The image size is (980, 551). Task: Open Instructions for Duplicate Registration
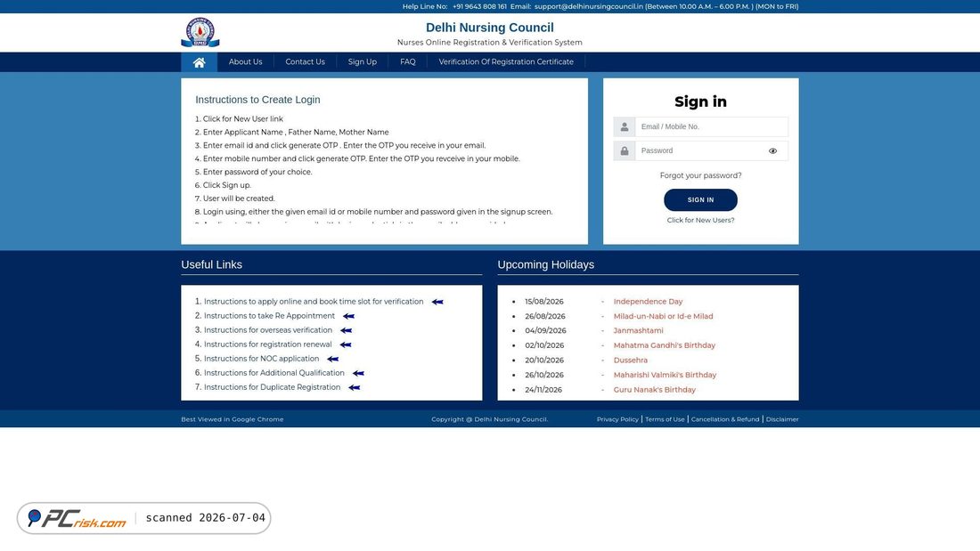(x=272, y=387)
